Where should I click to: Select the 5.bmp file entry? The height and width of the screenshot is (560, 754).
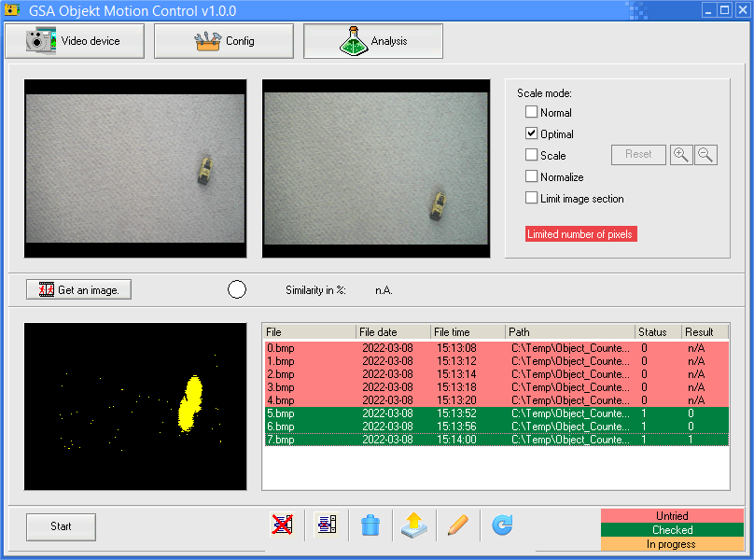click(496, 413)
